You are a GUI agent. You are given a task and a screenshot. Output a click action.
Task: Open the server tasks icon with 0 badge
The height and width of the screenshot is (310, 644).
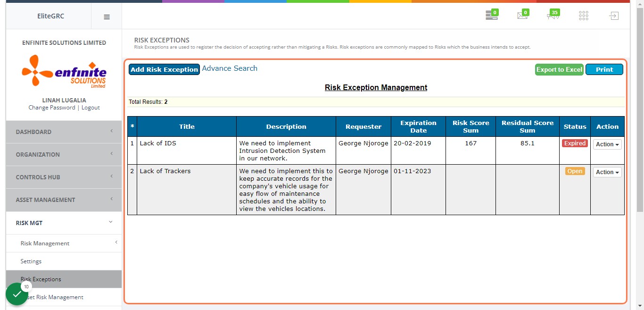492,16
